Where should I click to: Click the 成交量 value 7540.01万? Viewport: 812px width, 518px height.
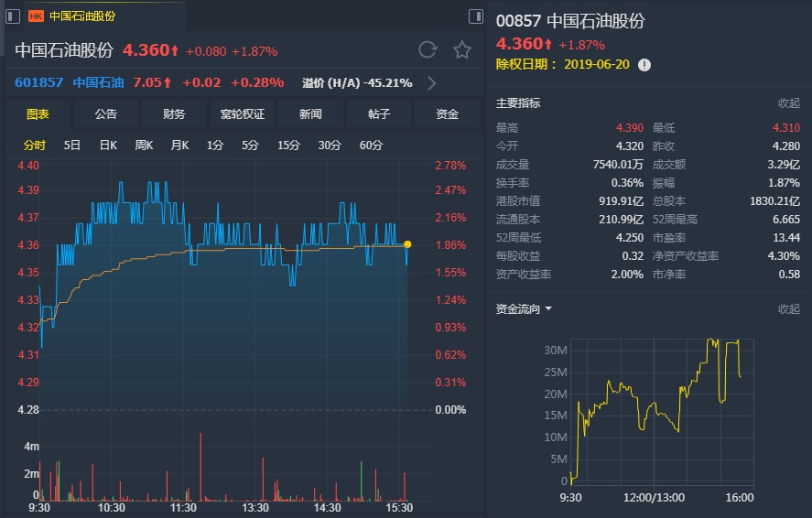(618, 165)
